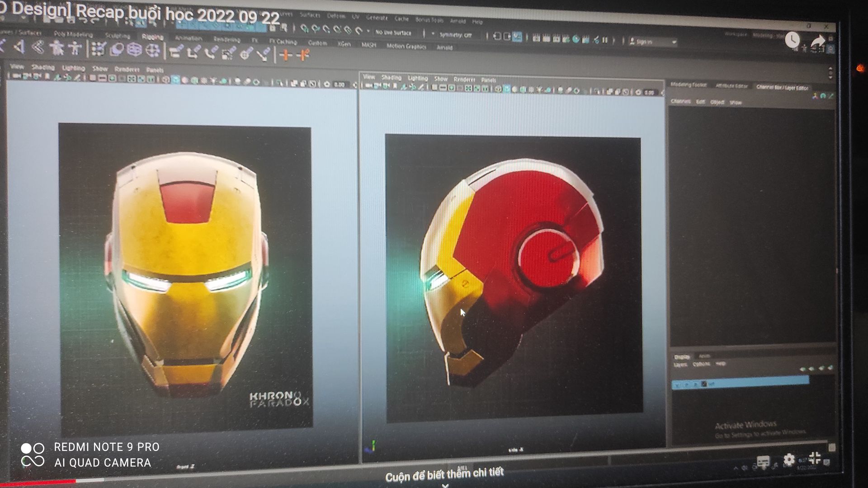Screen dimensions: 868x488
Task: Select the Create Lattice shelf icon
Action: (134, 50)
